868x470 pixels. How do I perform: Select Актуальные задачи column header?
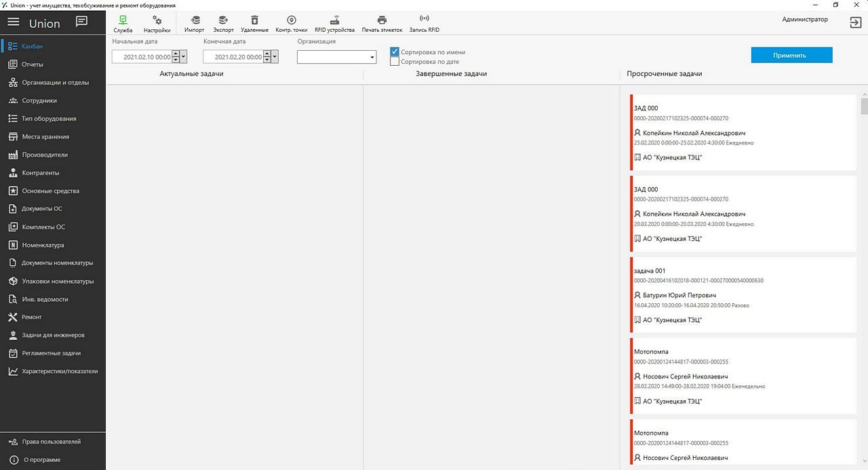point(192,73)
